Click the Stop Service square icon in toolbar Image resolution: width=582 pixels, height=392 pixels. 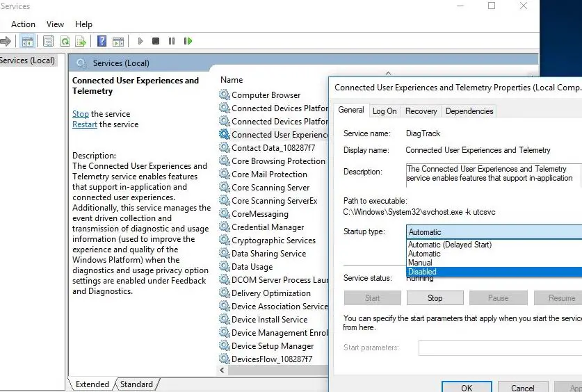(x=156, y=41)
